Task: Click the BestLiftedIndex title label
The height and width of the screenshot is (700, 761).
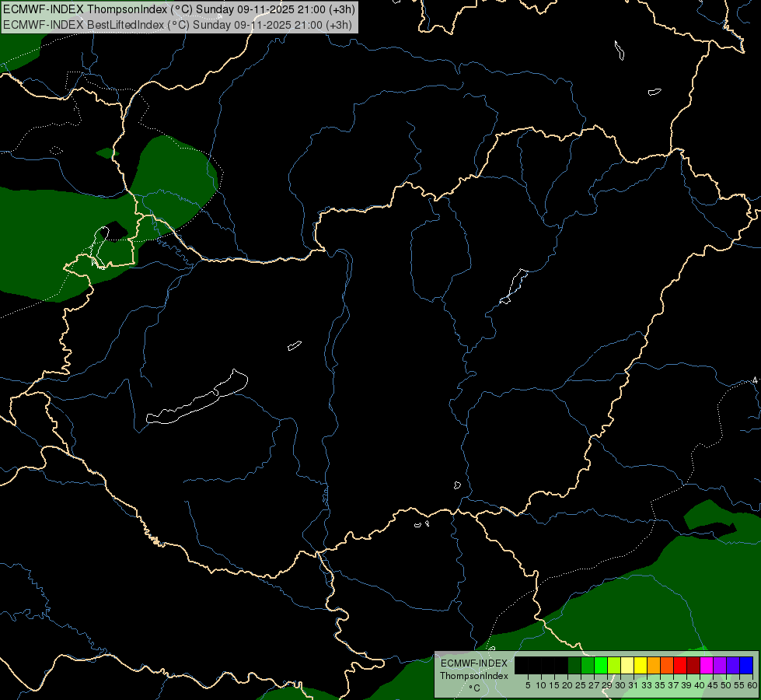Action: [178, 25]
